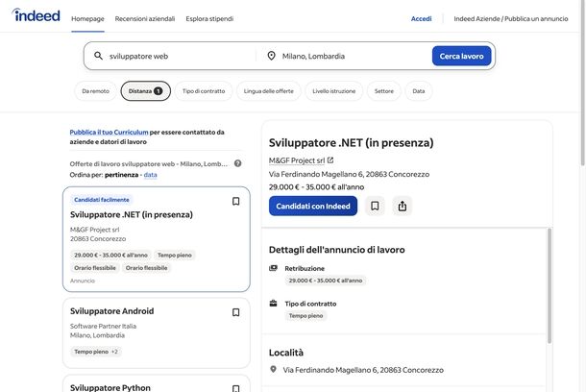The height and width of the screenshot is (392, 586).
Task: Open M&GF Project srl company link
Action: [297, 160]
